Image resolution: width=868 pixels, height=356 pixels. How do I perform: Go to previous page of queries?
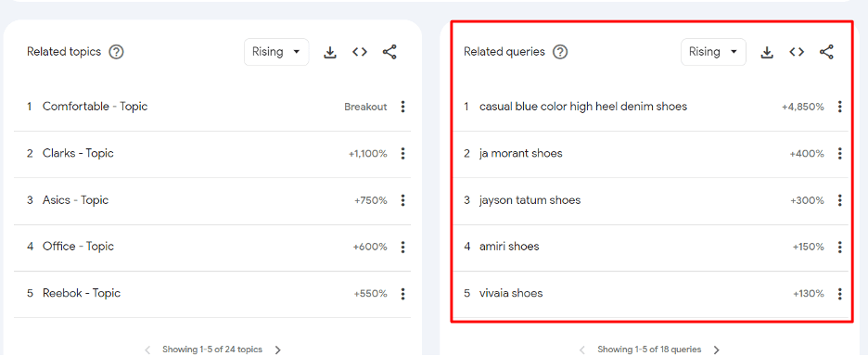pyautogui.click(x=581, y=350)
